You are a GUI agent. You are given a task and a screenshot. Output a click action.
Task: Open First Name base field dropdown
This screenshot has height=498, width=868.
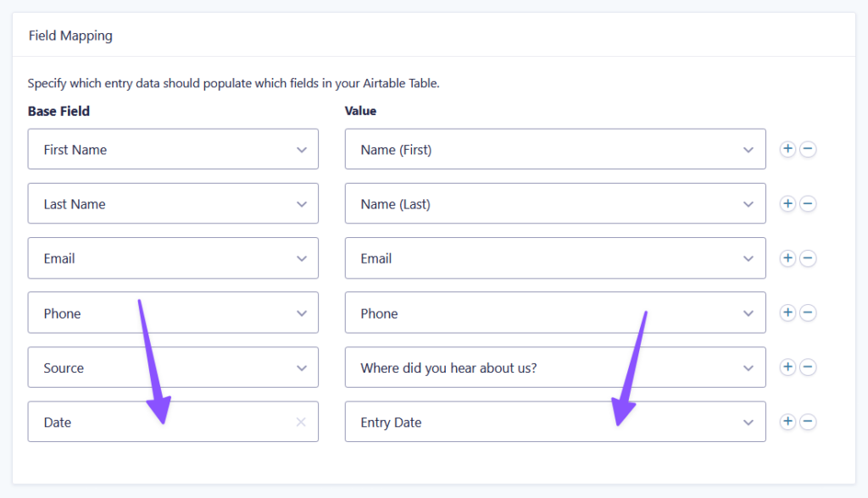pyautogui.click(x=173, y=149)
